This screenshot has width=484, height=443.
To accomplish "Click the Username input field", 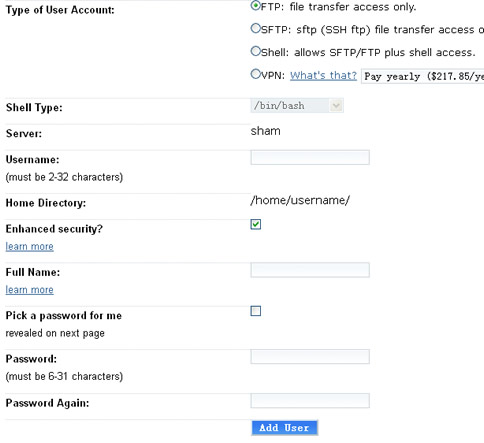I will (310, 157).
